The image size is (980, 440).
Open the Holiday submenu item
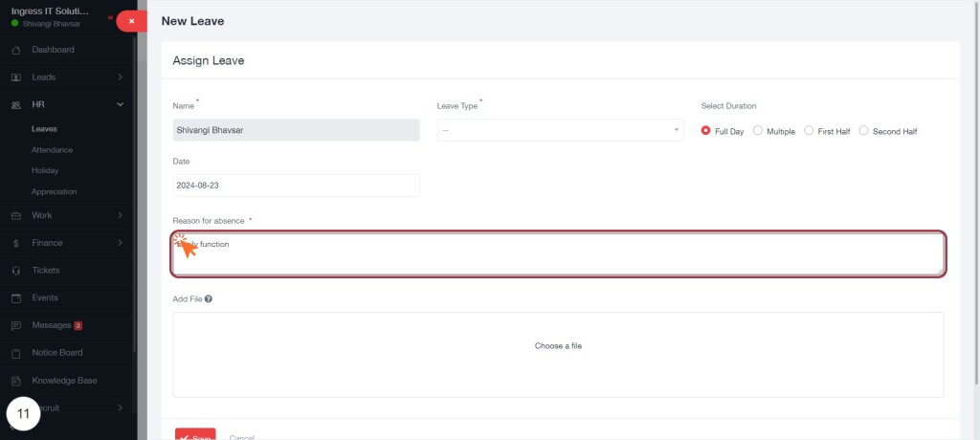pos(45,170)
